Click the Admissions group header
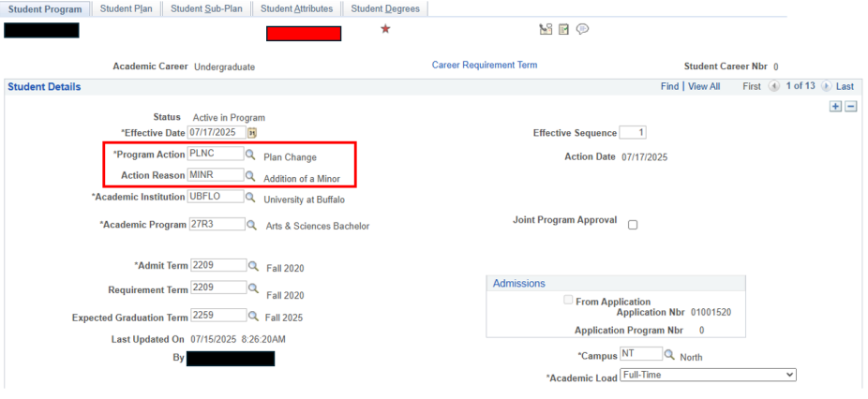This screenshot has height=399, width=868. click(519, 284)
